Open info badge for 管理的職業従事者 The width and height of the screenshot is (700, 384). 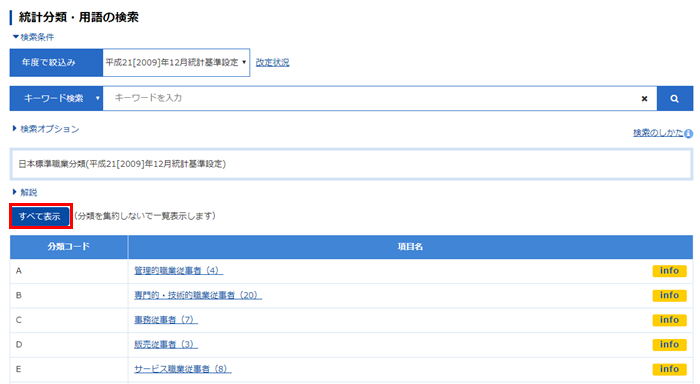669,271
